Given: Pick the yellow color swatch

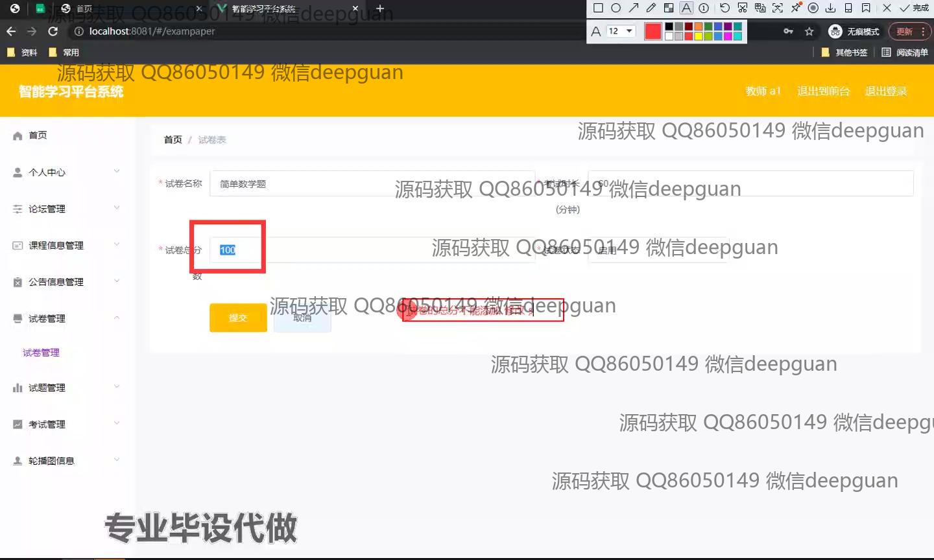Looking at the screenshot, I should (x=699, y=36).
